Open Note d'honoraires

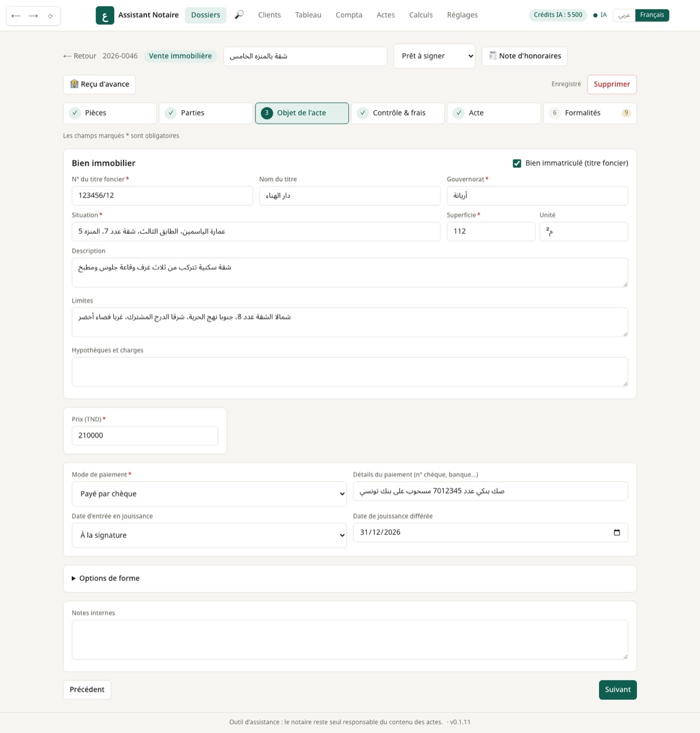pos(524,56)
